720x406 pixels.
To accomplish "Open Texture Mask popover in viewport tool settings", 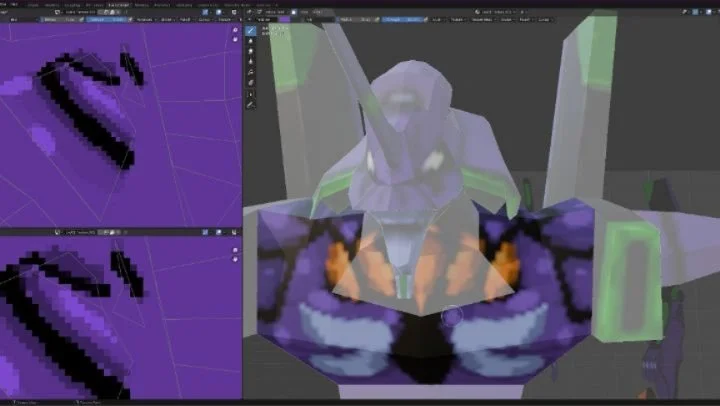I will (483, 19).
